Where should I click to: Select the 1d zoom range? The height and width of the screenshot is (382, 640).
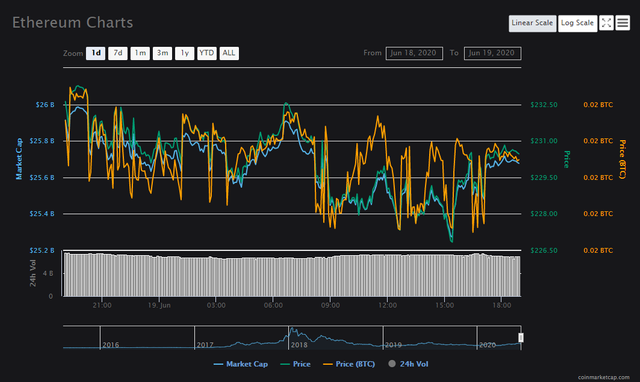pos(96,53)
